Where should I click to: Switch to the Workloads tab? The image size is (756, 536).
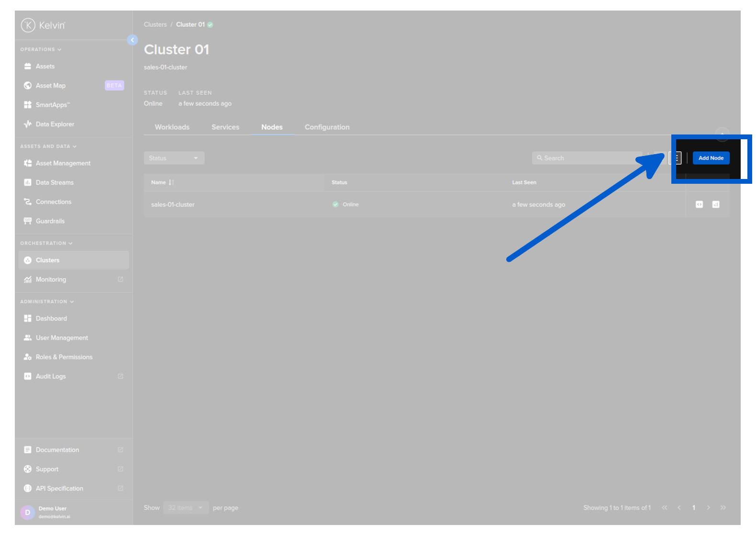pos(172,127)
